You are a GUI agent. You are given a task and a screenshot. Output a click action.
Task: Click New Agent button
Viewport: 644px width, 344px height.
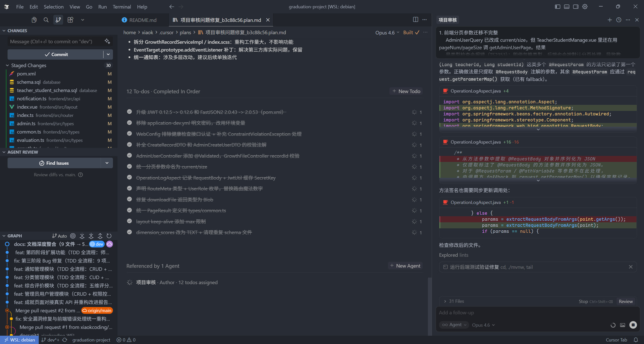click(405, 266)
